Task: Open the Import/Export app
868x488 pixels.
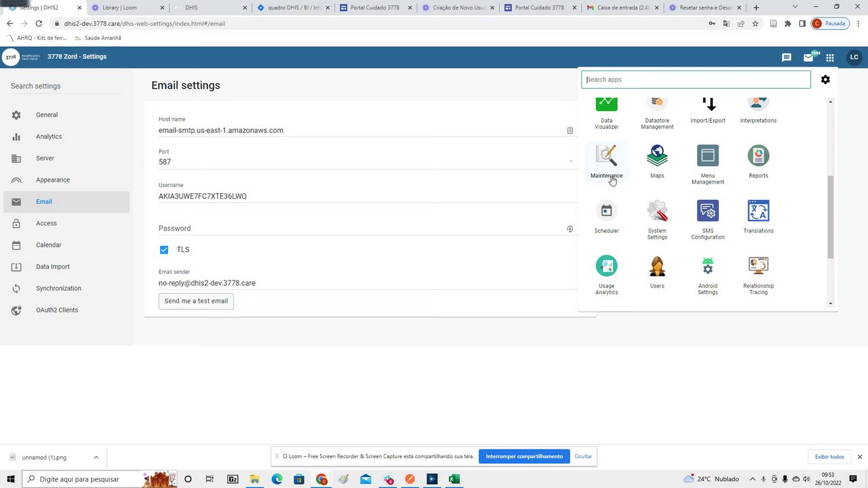Action: (x=708, y=105)
